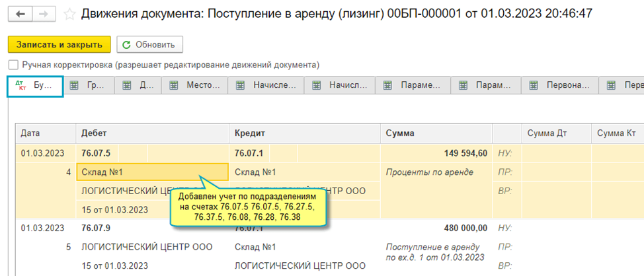644x276 pixels.
Task: Click the Кредит column header
Action: [x=304, y=133]
